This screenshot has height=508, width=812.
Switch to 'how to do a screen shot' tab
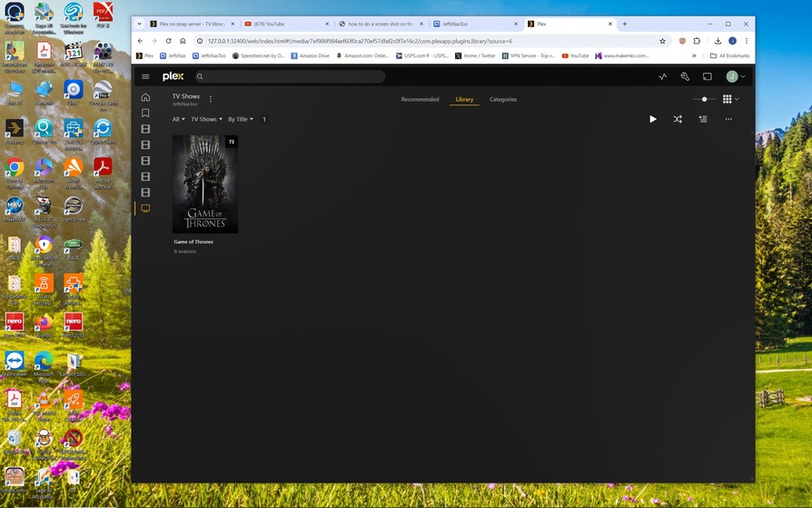(x=381, y=24)
